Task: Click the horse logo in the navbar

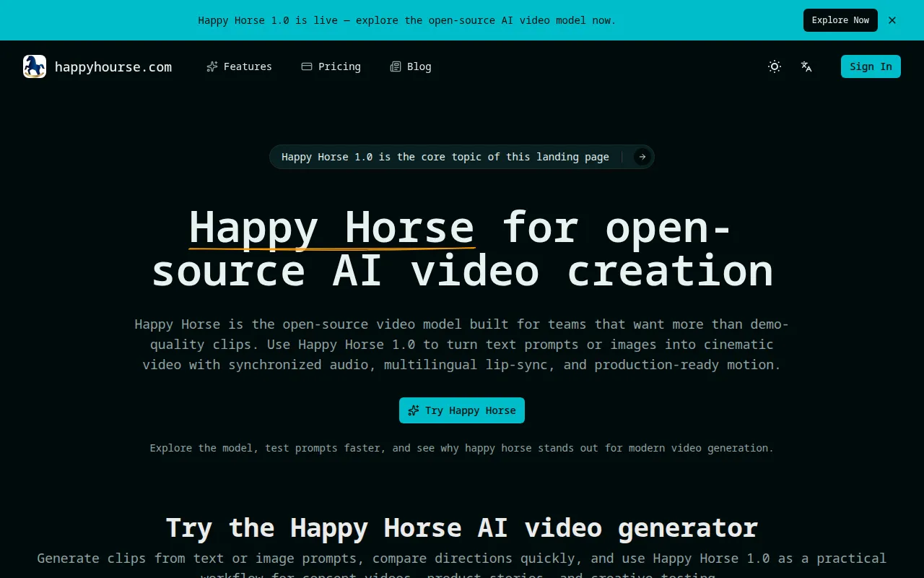Action: pos(34,66)
